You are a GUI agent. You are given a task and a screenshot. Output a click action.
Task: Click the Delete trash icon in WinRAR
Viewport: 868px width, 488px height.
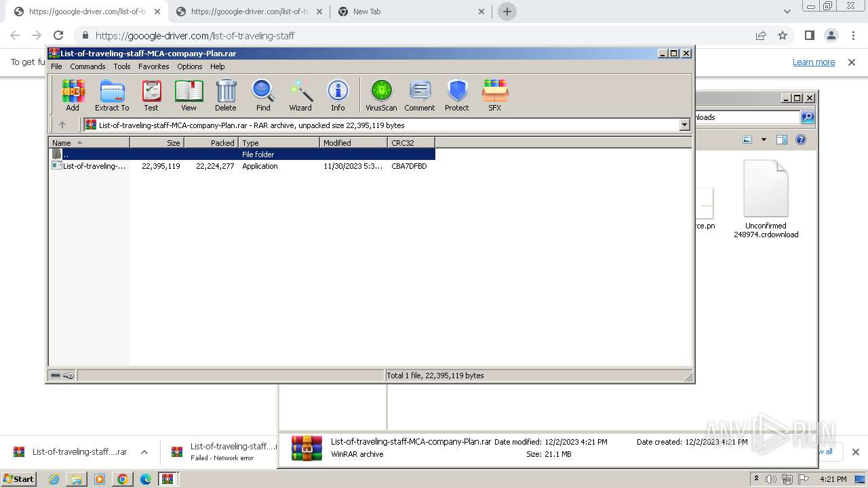[x=226, y=95]
